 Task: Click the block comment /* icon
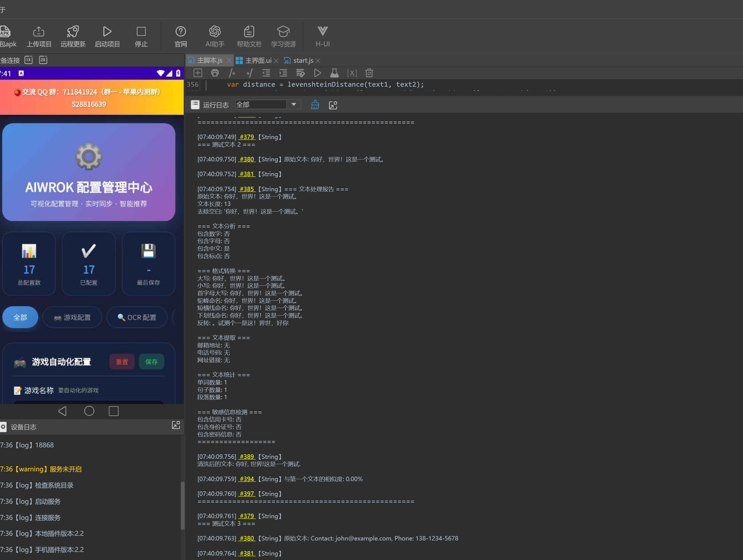point(232,73)
